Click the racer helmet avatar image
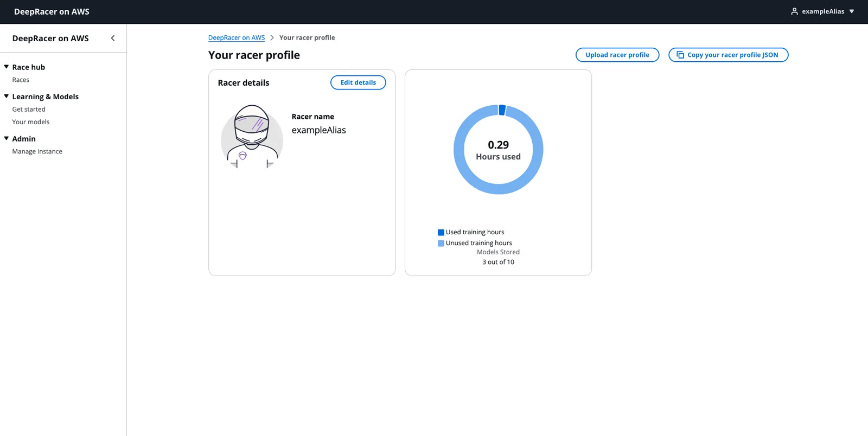This screenshot has width=868, height=436. [252, 137]
